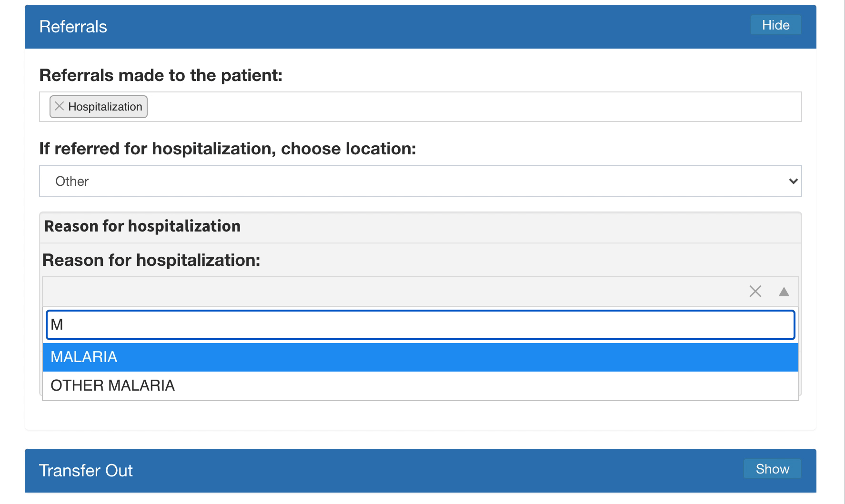845x504 pixels.
Task: Click the gray Reason for hospitalization legend
Action: [x=142, y=226]
